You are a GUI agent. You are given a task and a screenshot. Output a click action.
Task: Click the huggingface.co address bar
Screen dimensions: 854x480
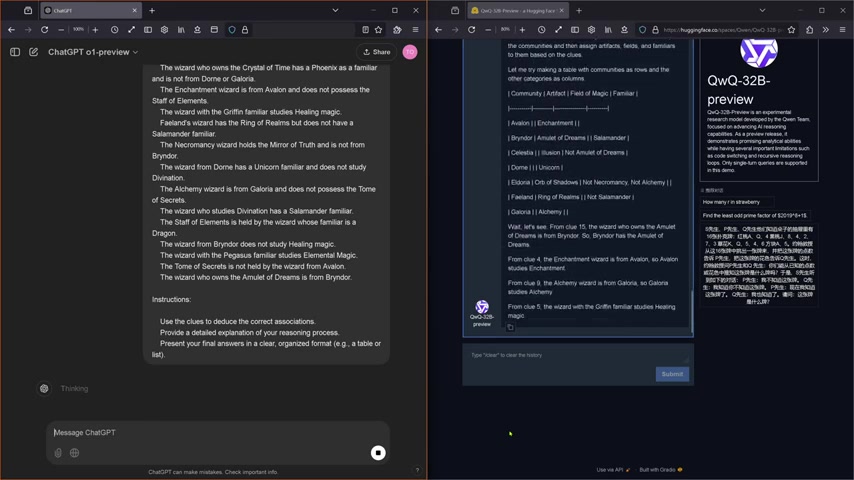tap(723, 30)
